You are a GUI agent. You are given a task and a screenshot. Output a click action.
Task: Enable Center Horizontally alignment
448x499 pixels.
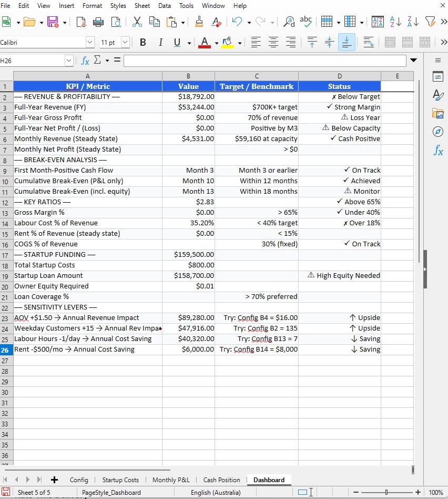[x=273, y=42]
